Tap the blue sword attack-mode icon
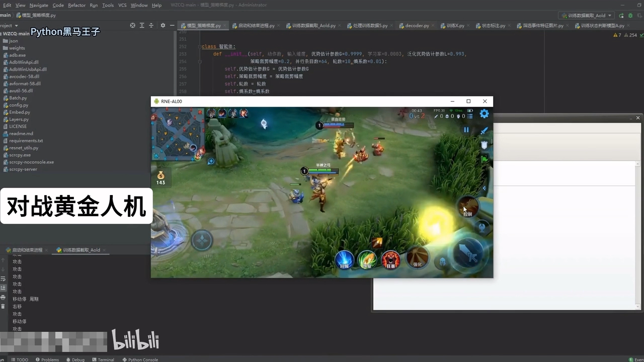The image size is (644, 362). [x=484, y=131]
